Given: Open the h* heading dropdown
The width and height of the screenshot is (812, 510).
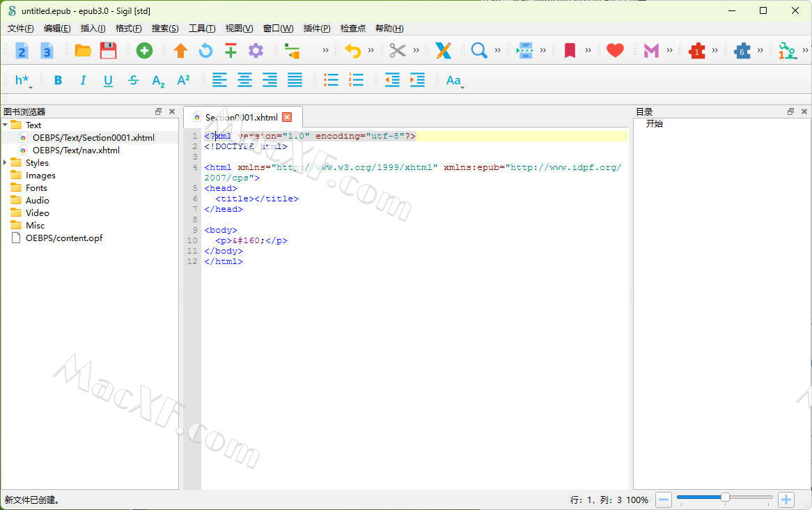Looking at the screenshot, I should tap(23, 80).
